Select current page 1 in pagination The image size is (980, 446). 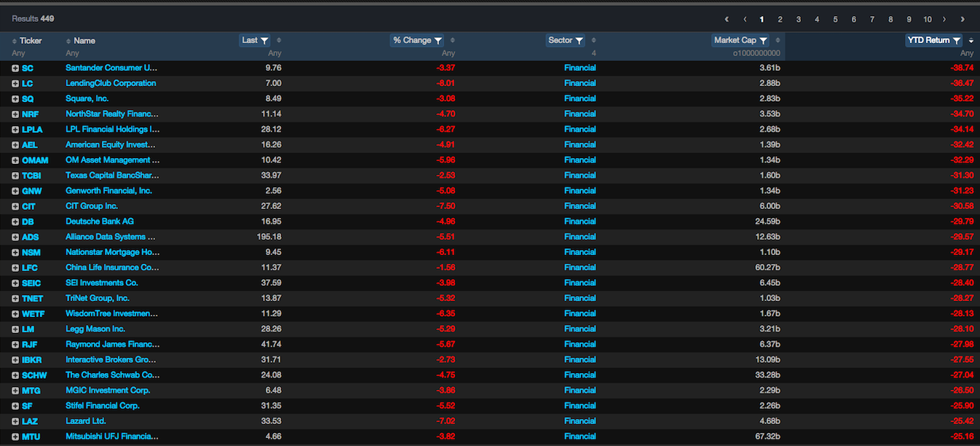coord(762,20)
